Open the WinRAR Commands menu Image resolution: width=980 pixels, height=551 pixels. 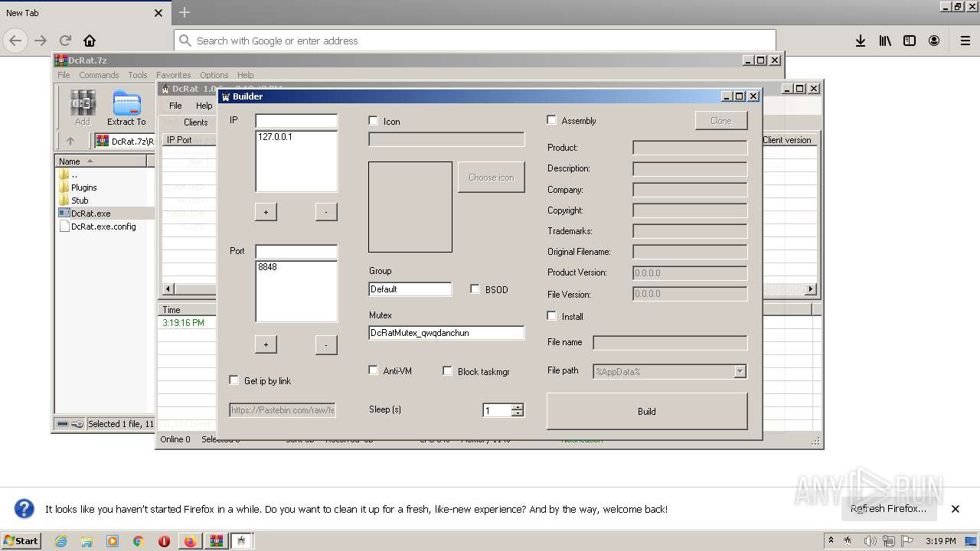(99, 75)
